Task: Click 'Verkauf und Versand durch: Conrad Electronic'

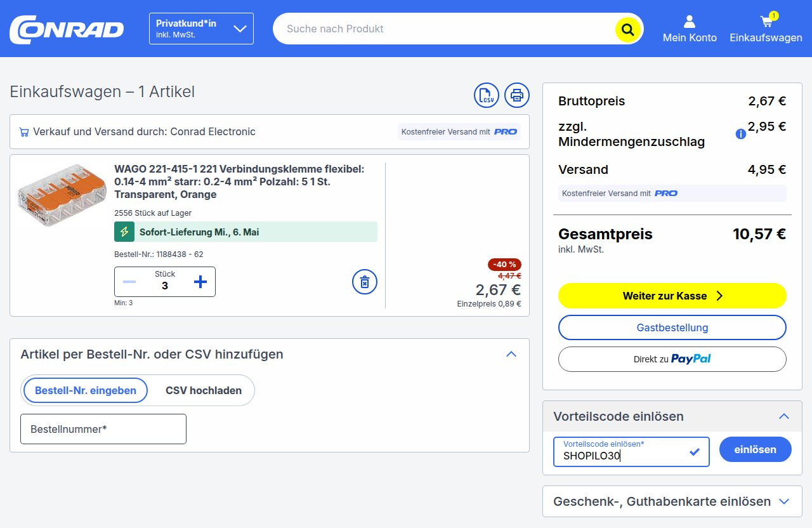Action: pyautogui.click(x=144, y=132)
